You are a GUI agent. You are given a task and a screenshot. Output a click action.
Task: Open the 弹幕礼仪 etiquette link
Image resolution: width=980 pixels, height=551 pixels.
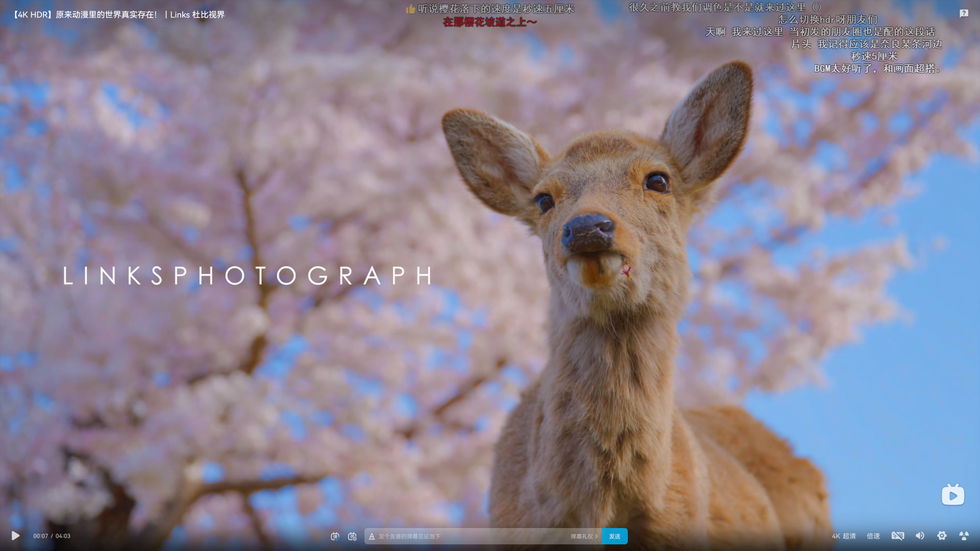click(x=584, y=536)
